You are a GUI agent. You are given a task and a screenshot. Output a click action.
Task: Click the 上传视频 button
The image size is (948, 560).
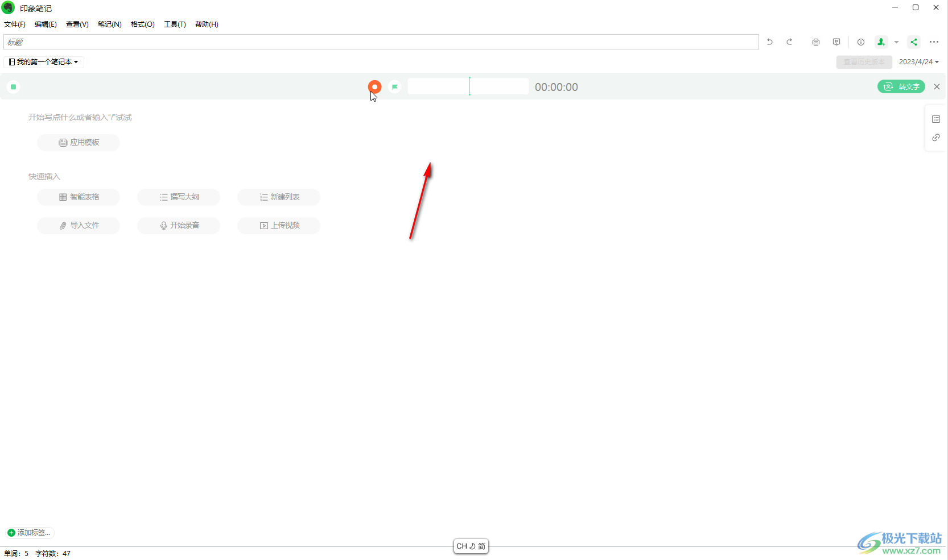279,226
